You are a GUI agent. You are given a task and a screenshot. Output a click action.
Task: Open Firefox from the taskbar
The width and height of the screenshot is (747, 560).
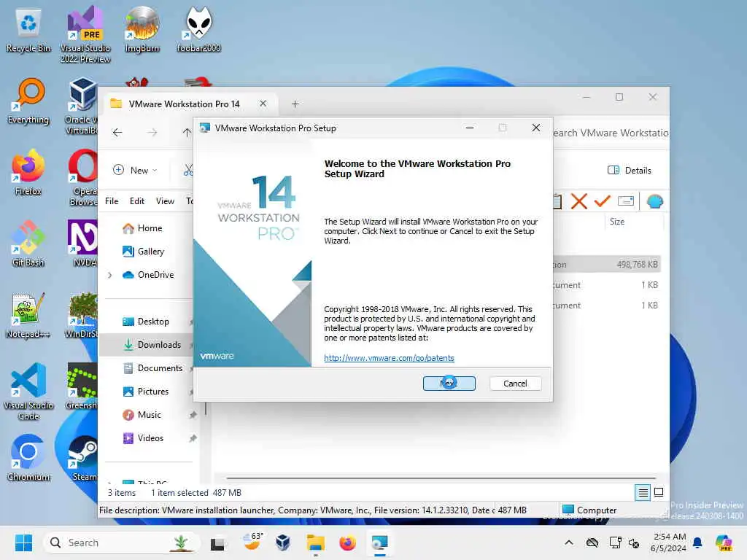click(x=347, y=542)
